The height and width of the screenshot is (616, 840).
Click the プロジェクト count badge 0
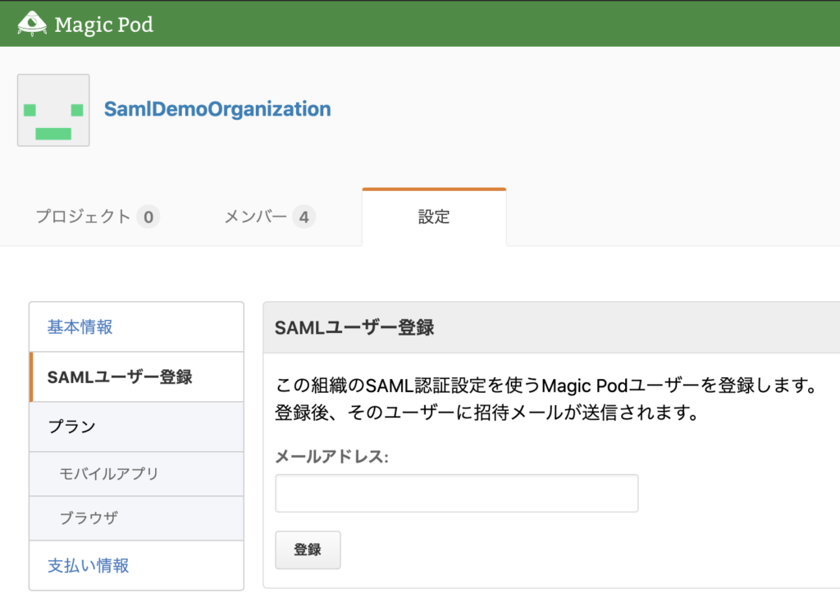[148, 217]
